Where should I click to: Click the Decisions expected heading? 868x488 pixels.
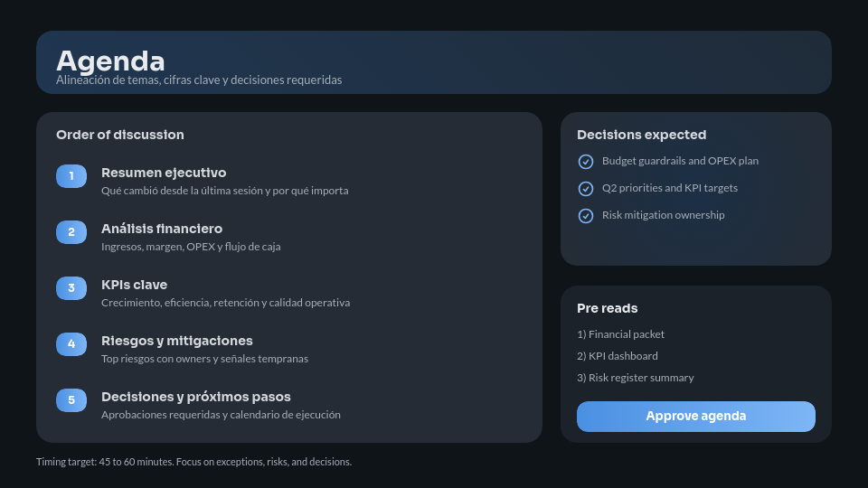click(x=641, y=135)
